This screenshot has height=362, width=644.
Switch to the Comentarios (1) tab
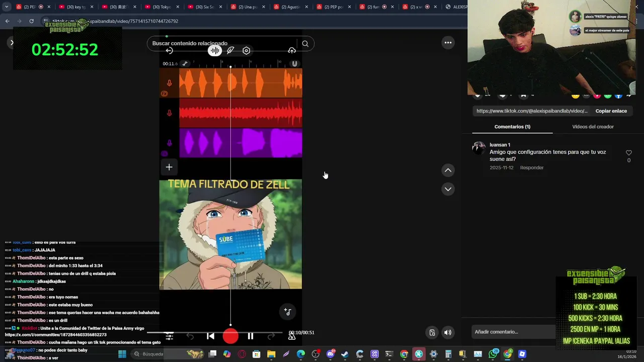[x=512, y=127]
